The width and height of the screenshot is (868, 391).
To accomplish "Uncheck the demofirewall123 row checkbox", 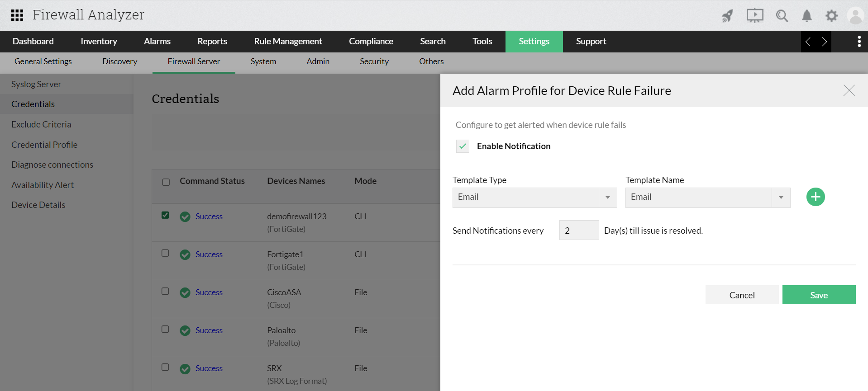I will (x=166, y=215).
